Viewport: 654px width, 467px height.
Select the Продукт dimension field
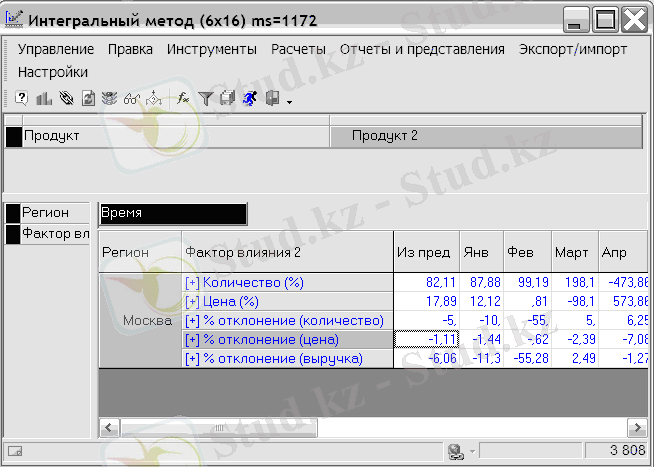point(176,136)
